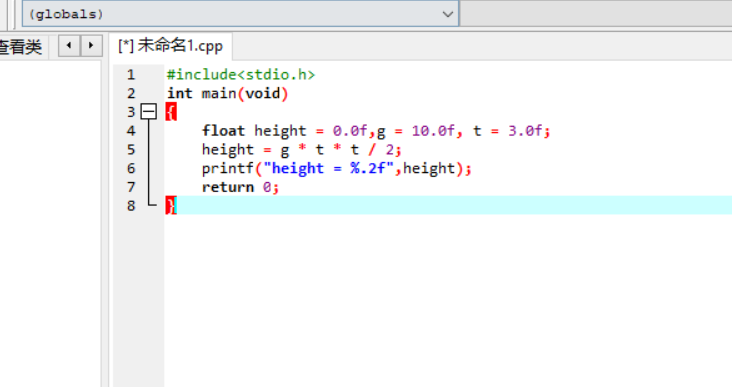This screenshot has width=732, height=387.
Task: Click the right tab-scroll arrow
Action: pos(91,46)
